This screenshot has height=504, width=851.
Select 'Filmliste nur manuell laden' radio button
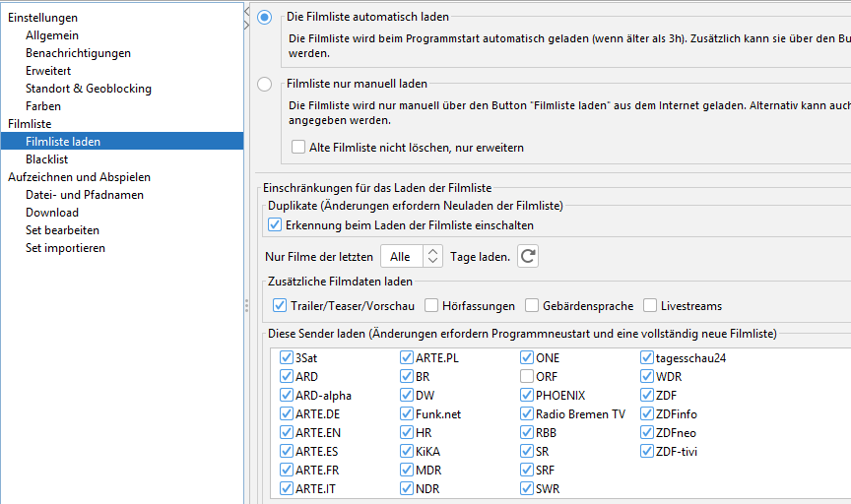264,85
